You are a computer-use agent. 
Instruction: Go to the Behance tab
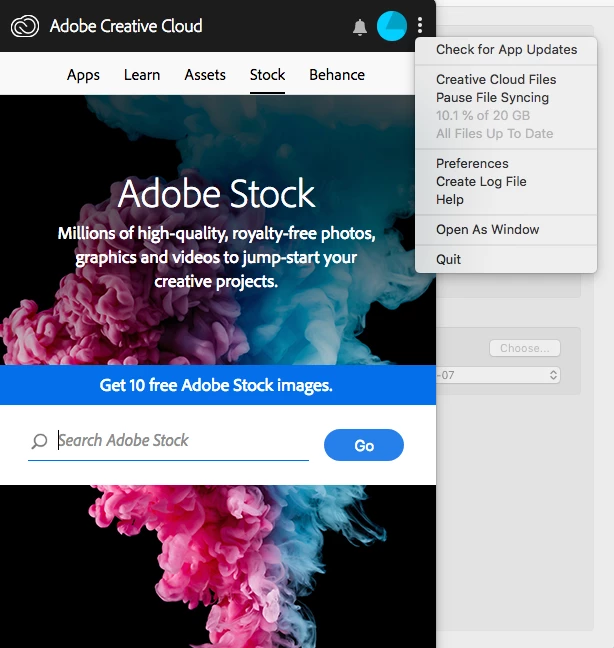[x=337, y=75]
